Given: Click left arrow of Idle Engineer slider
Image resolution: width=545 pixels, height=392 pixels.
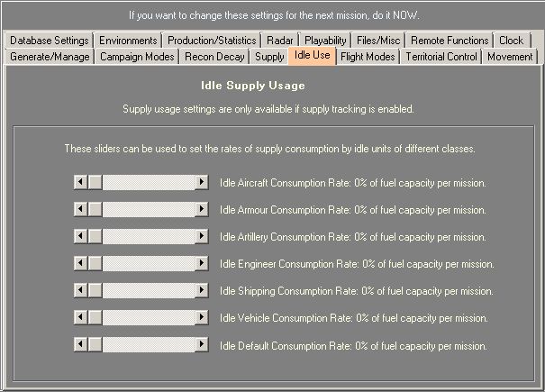Looking at the screenshot, I should (x=79, y=264).
